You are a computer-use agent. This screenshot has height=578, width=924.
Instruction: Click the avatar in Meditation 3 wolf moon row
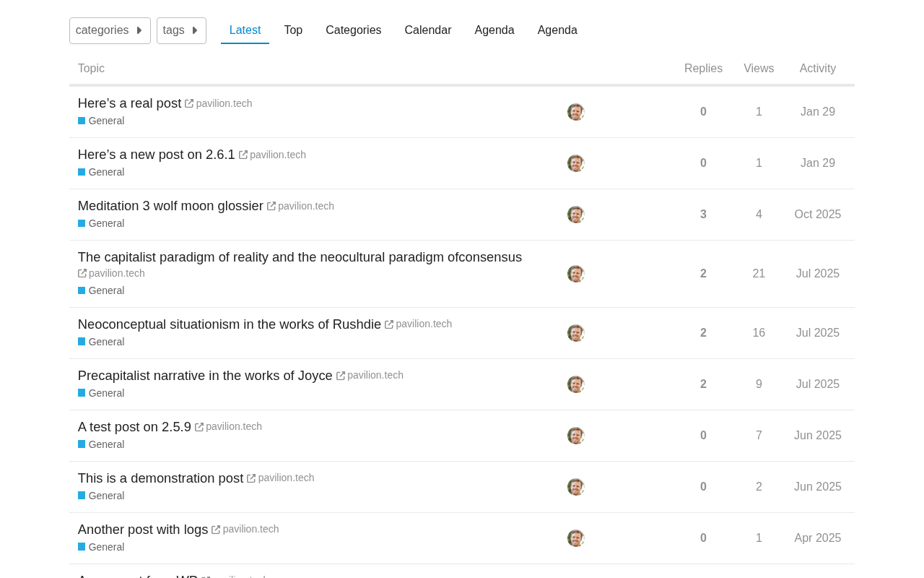(x=575, y=215)
